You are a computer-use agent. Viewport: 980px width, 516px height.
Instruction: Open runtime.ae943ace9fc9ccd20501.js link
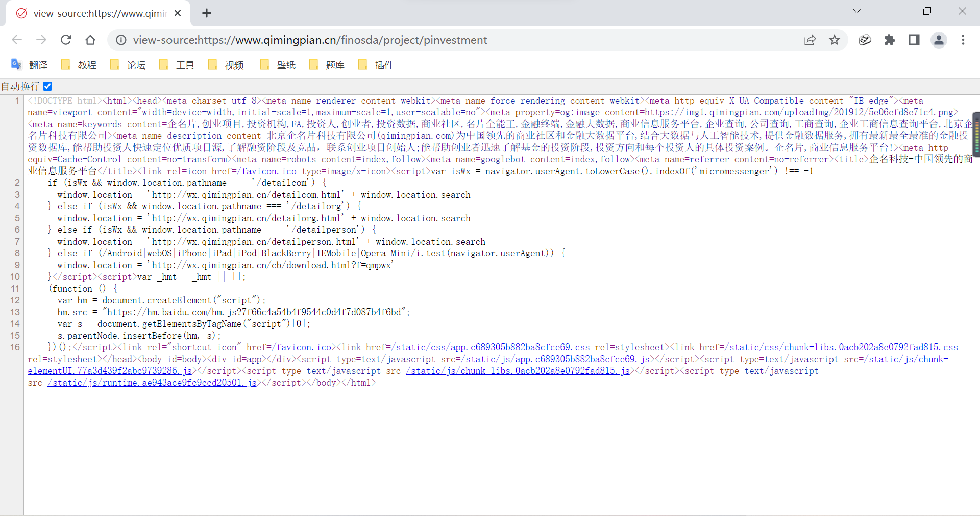click(x=152, y=383)
